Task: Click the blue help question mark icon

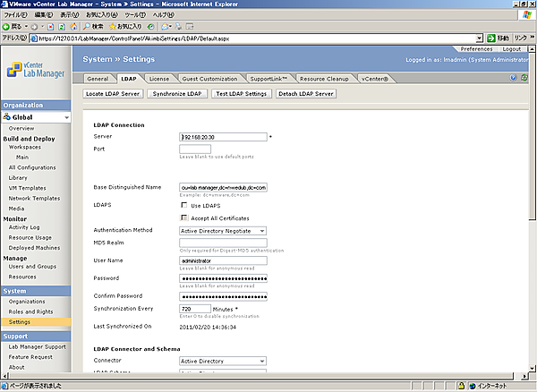Action: 513,78
